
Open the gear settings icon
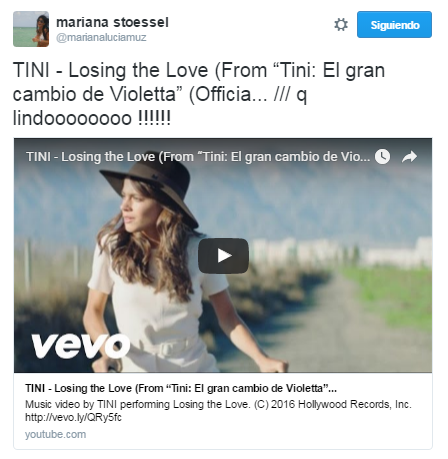(341, 25)
